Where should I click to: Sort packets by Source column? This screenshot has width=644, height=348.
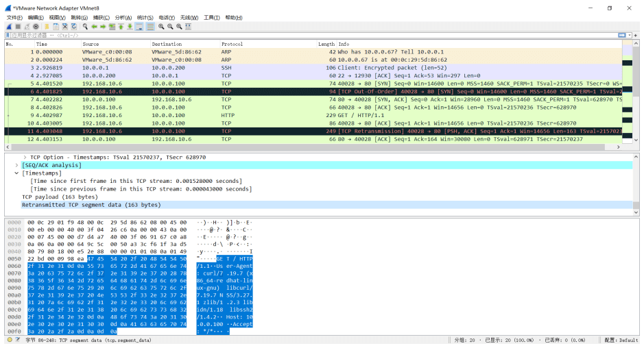(115, 44)
